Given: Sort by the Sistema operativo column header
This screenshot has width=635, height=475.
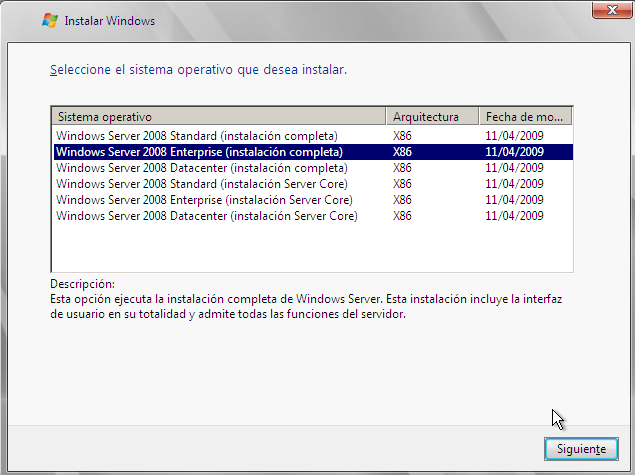Looking at the screenshot, I should click(x=219, y=117).
